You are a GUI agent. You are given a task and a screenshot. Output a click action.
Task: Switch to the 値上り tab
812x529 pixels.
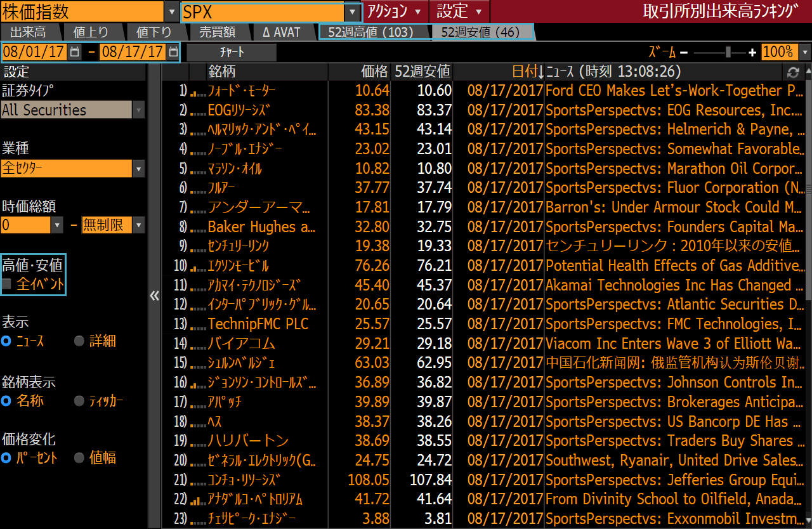[x=91, y=32]
